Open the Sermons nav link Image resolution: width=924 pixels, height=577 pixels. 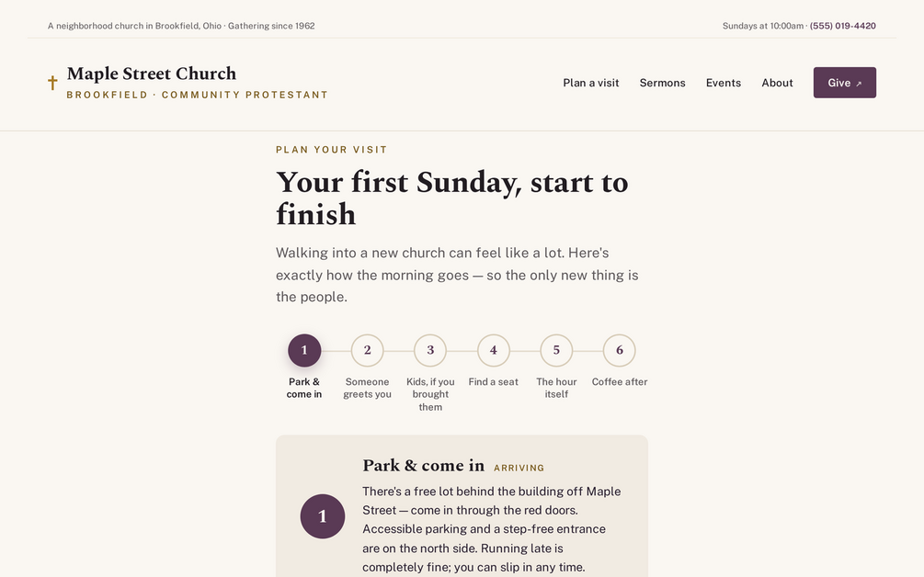point(662,83)
